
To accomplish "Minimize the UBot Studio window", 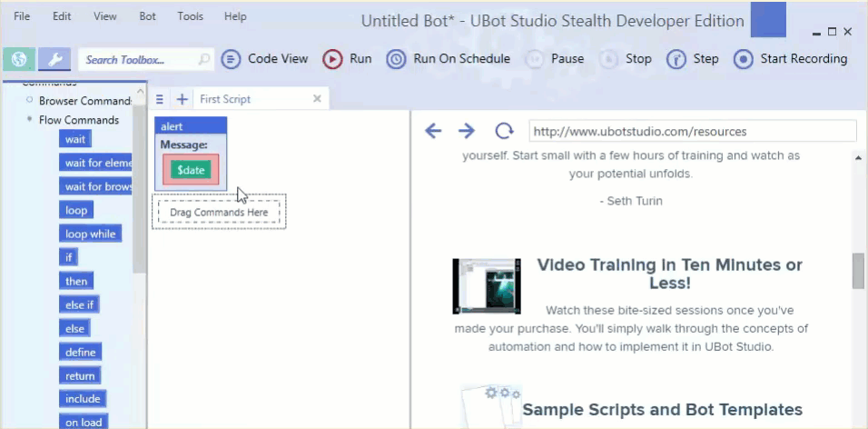I will tap(816, 33).
